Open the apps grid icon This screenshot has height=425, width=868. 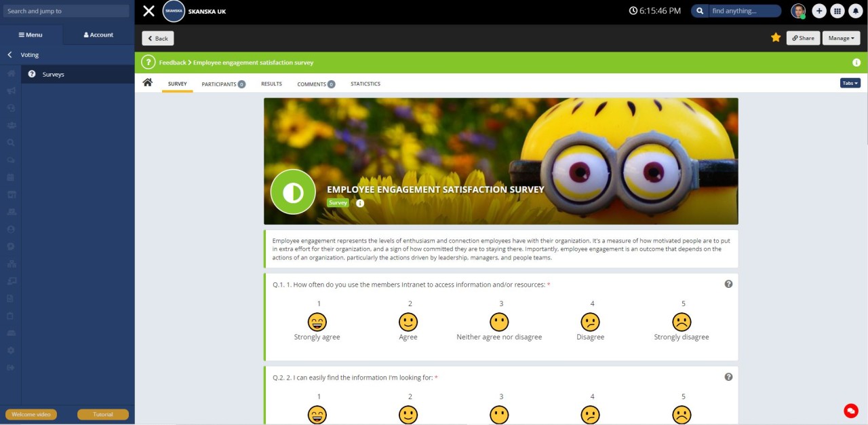pos(837,11)
